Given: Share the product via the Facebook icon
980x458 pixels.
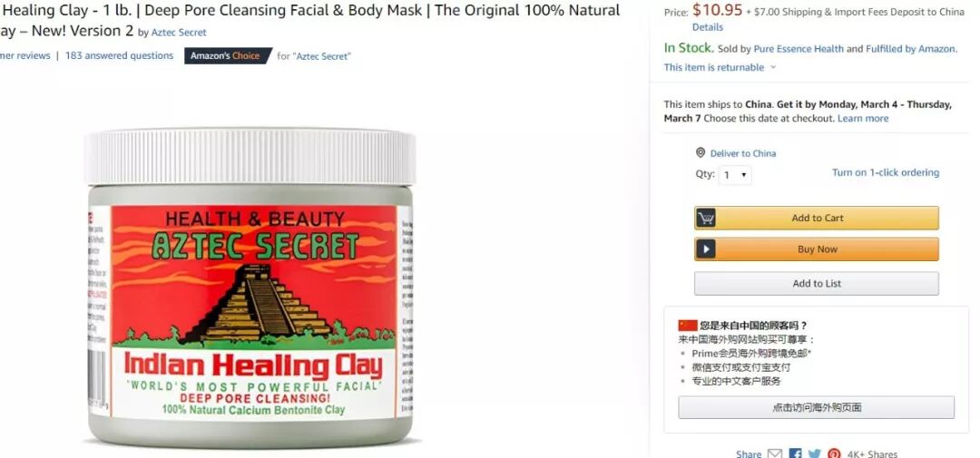Looking at the screenshot, I should coord(795,454).
